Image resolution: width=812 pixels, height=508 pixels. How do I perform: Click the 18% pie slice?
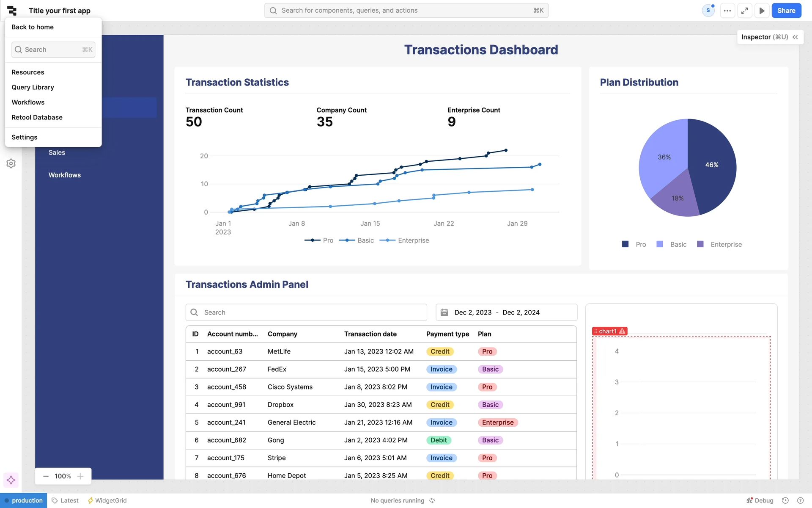point(678,198)
